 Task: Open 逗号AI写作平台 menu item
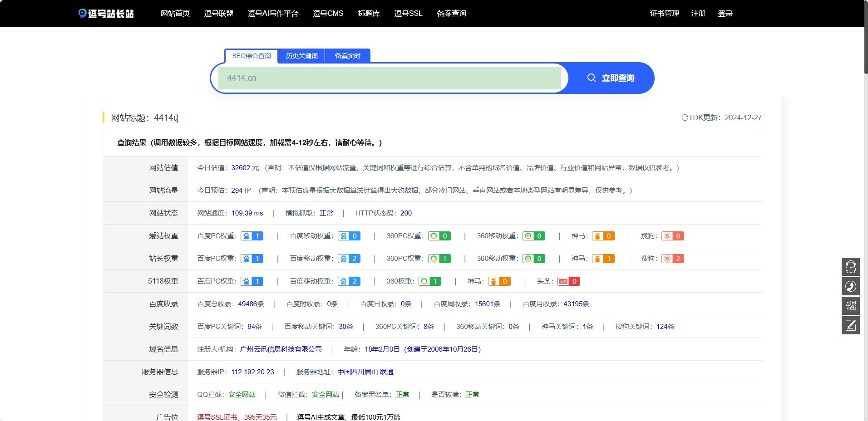click(273, 13)
